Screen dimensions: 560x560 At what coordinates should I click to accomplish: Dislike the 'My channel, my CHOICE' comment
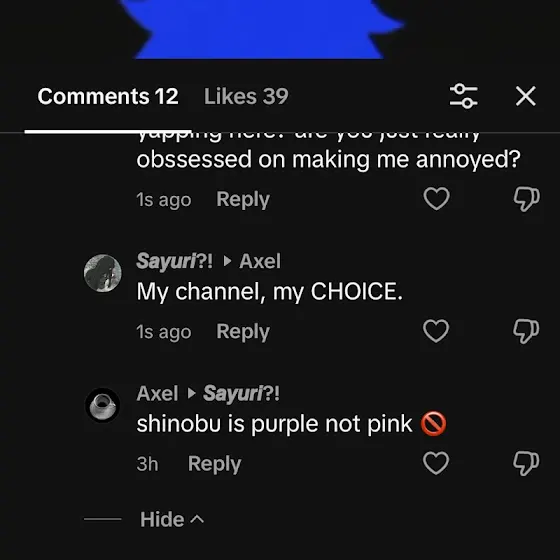(526, 331)
